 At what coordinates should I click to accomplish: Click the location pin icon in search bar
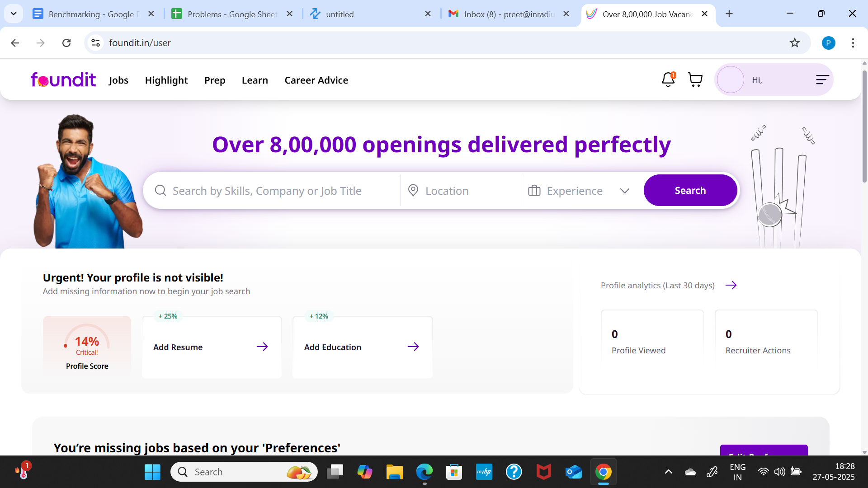click(x=413, y=190)
